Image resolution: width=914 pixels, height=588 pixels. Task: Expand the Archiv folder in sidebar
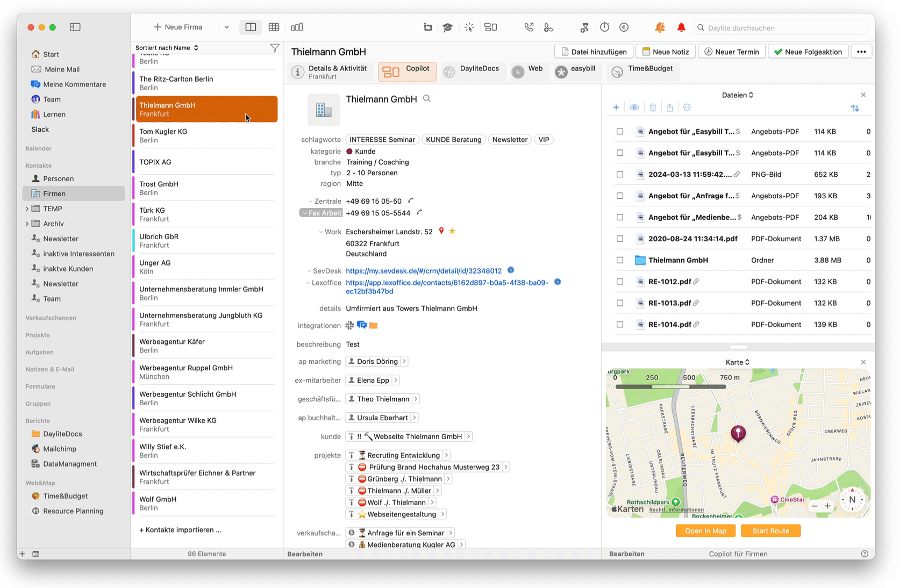tap(27, 224)
